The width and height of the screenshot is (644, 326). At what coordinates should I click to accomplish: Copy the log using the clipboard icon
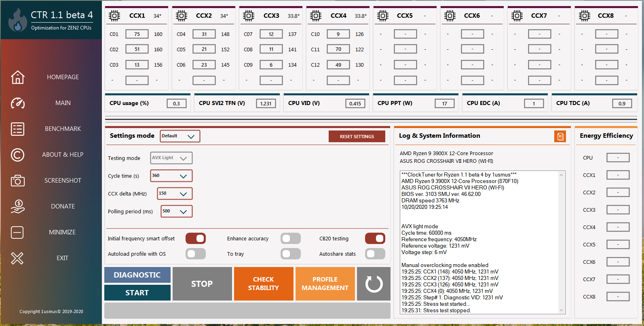pyautogui.click(x=560, y=137)
